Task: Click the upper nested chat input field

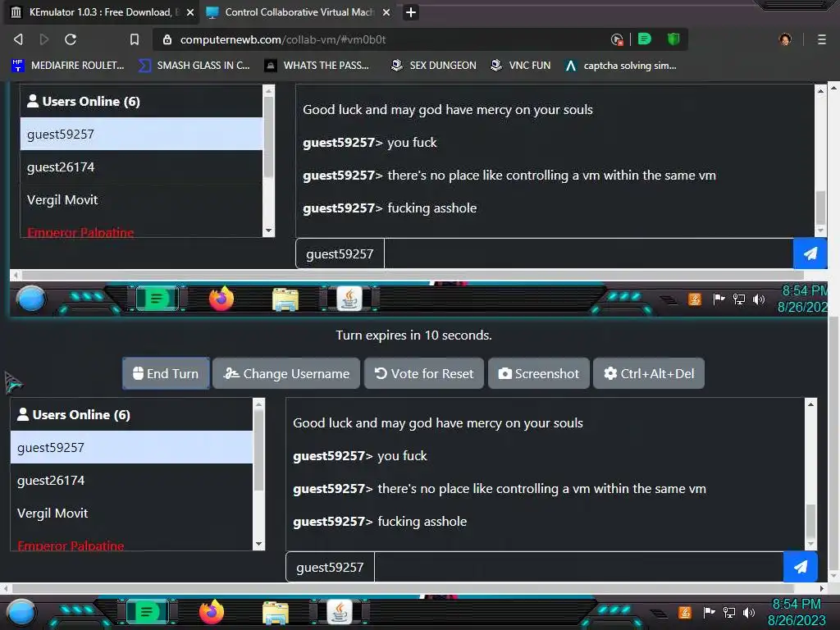Action: coord(588,253)
